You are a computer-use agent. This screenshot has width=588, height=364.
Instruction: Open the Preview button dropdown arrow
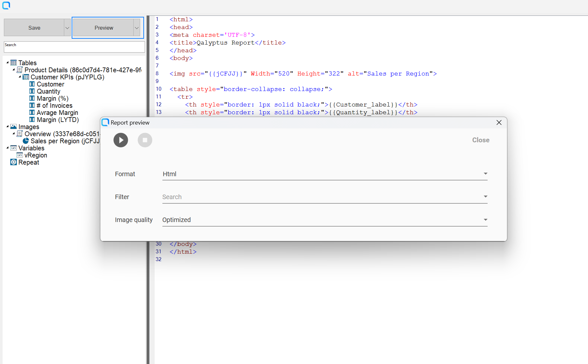click(x=137, y=28)
